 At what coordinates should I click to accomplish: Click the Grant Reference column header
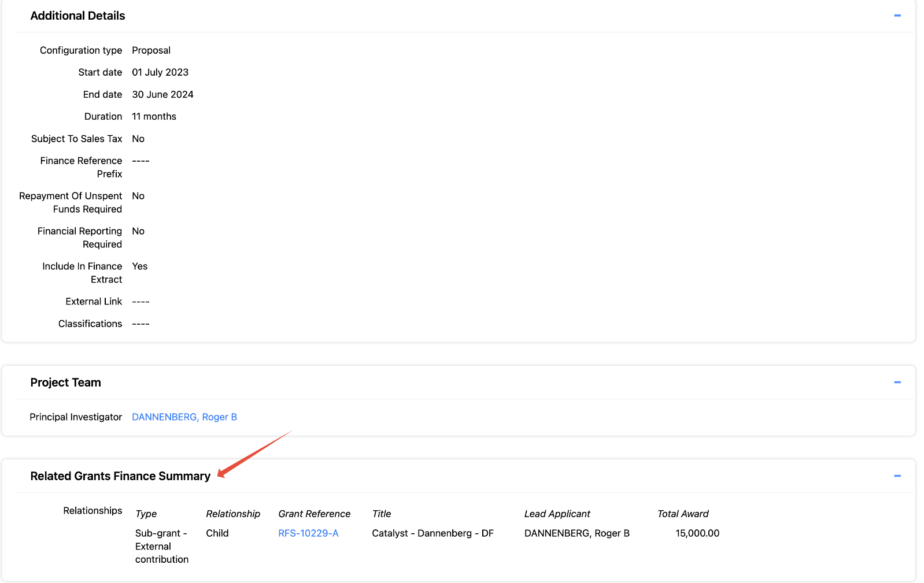click(x=314, y=514)
